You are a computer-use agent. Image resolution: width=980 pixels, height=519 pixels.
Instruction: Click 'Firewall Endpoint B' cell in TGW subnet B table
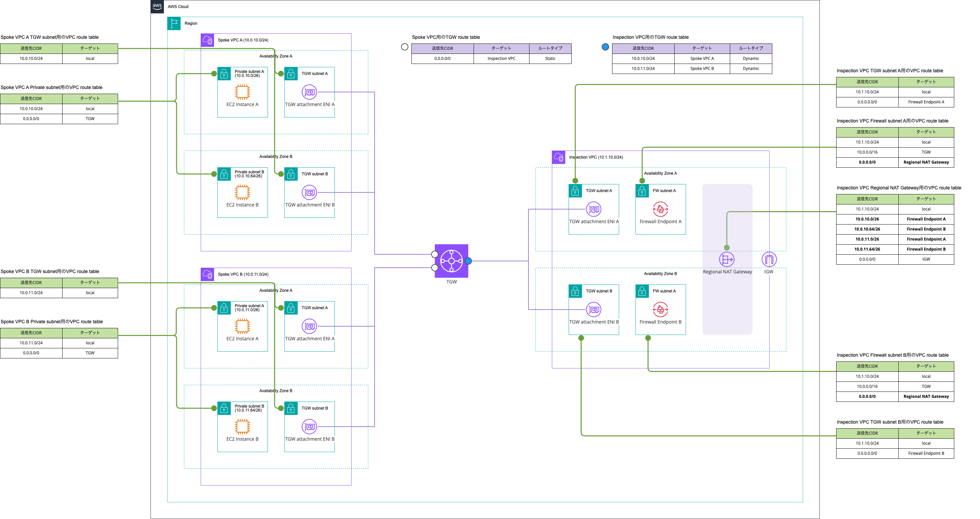(926, 453)
